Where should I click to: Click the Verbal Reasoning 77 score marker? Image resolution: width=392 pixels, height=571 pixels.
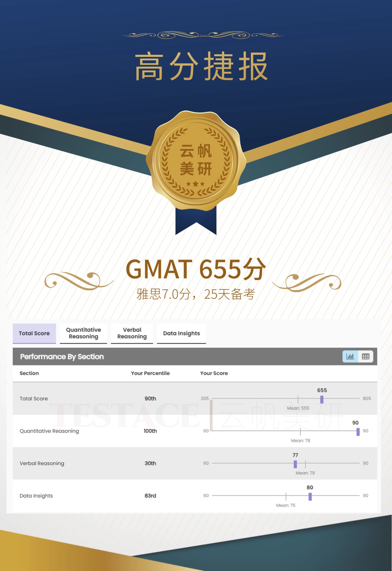295,464
